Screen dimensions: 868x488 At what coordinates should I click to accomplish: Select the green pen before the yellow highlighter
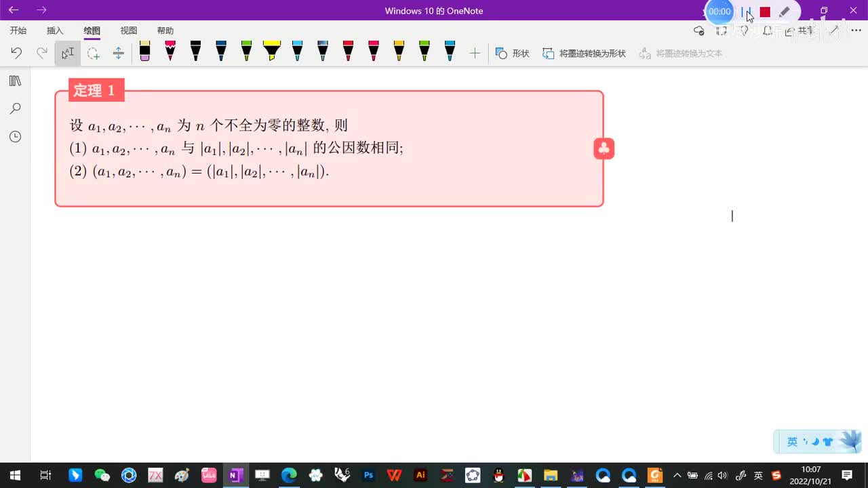pyautogui.click(x=246, y=52)
